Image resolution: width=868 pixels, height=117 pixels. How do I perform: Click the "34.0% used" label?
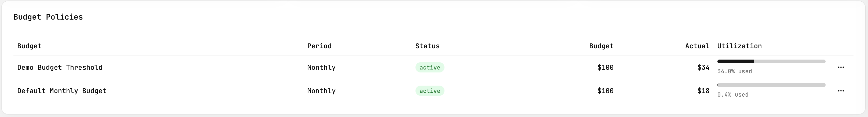coord(734,71)
